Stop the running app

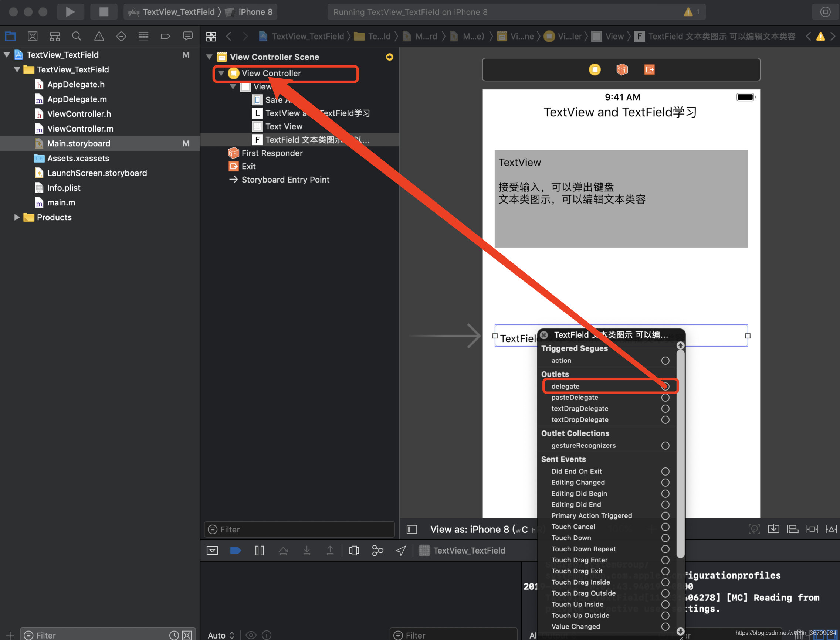(104, 12)
